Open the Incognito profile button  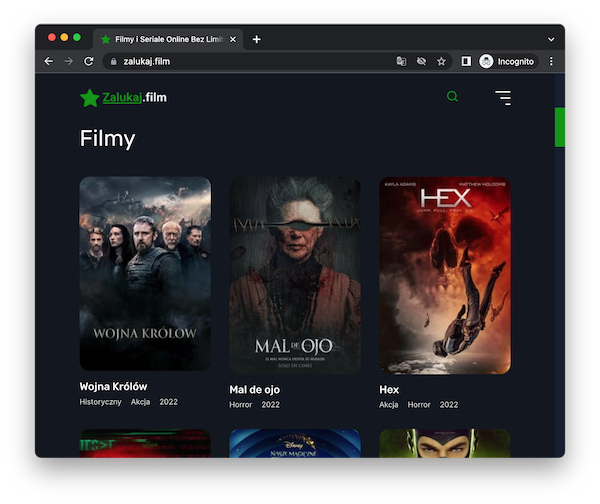coord(507,61)
